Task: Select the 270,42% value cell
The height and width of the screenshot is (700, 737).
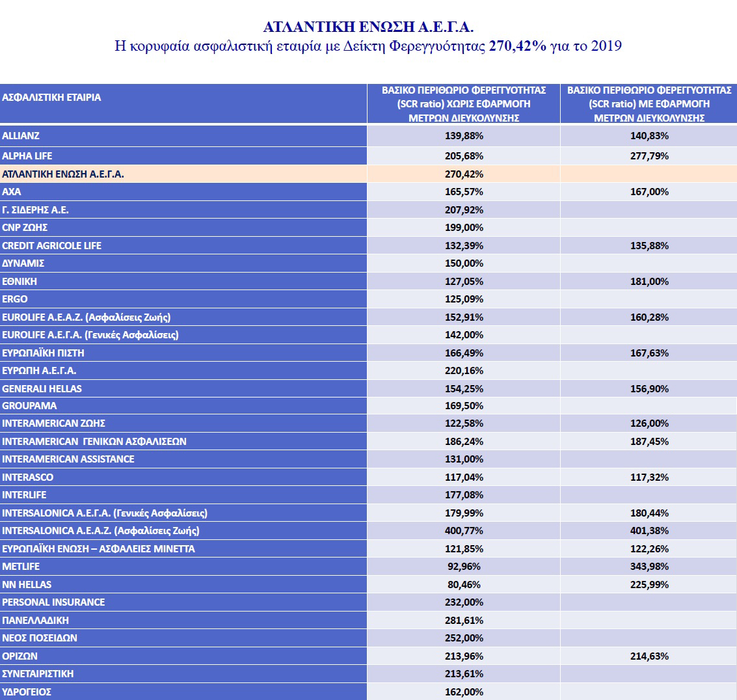Action: [x=464, y=174]
